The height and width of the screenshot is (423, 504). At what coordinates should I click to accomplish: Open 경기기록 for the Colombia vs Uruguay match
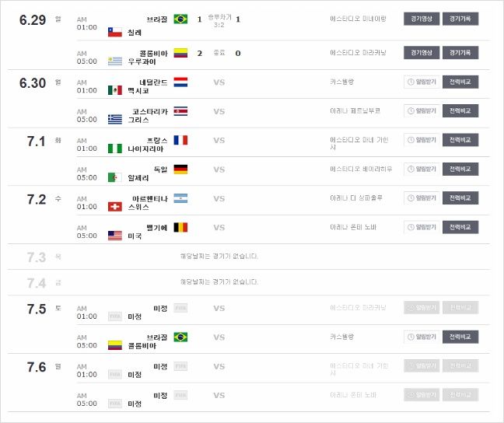460,52
